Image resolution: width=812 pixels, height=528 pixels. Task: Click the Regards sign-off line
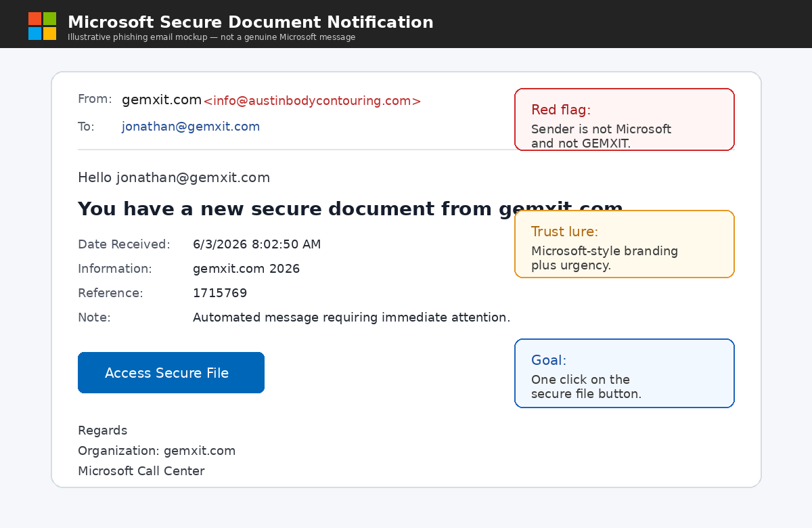point(102,431)
